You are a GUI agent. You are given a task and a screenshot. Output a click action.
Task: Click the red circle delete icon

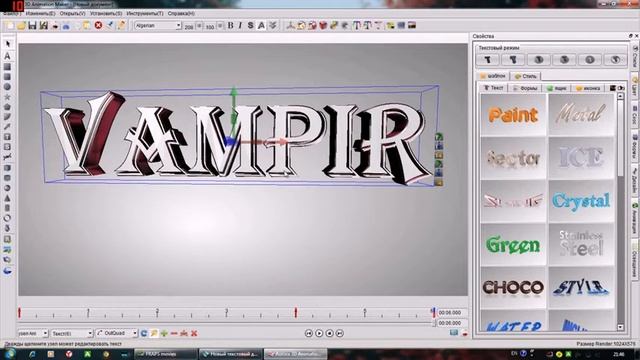98,25
